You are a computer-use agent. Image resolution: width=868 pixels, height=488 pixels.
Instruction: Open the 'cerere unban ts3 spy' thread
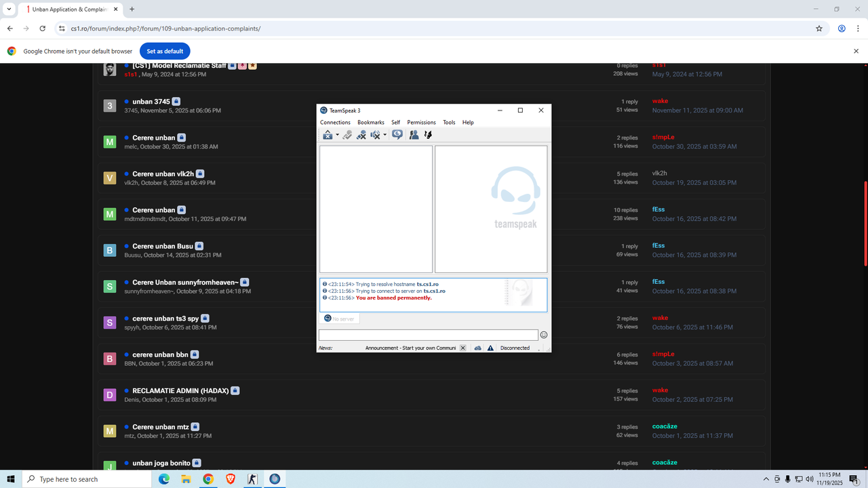click(165, 319)
